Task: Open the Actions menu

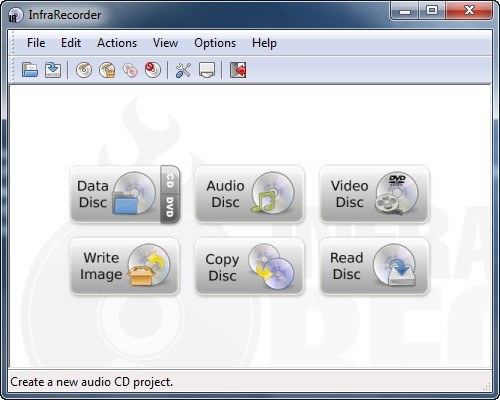Action: coord(117,43)
